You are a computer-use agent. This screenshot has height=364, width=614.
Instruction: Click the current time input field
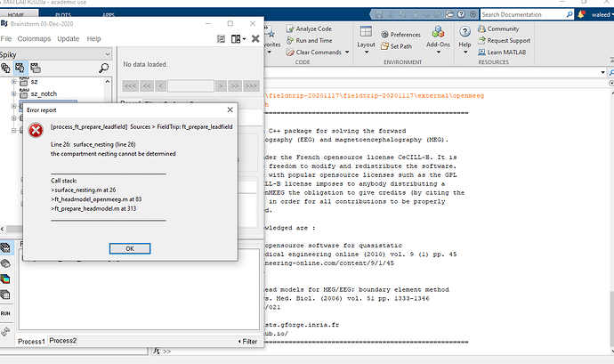point(190,85)
